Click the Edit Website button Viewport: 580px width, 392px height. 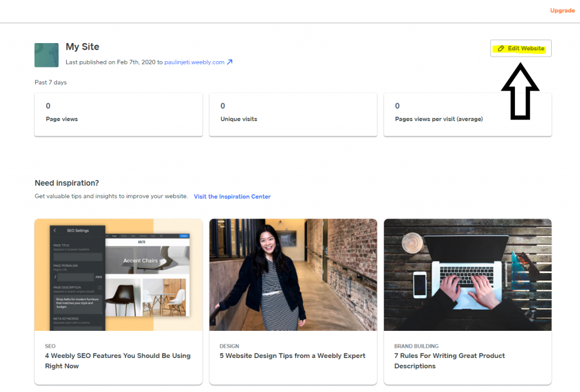[521, 49]
